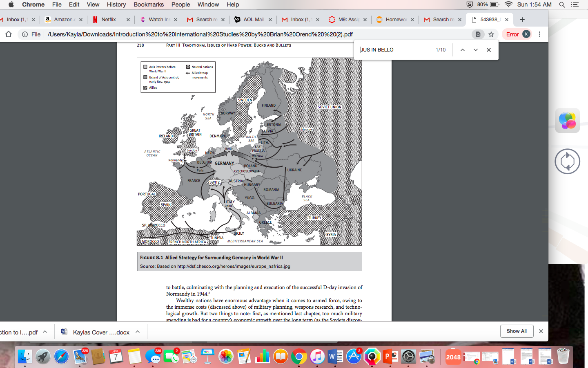Switch to the Amazon tab
This screenshot has width=588, height=368.
(62, 20)
